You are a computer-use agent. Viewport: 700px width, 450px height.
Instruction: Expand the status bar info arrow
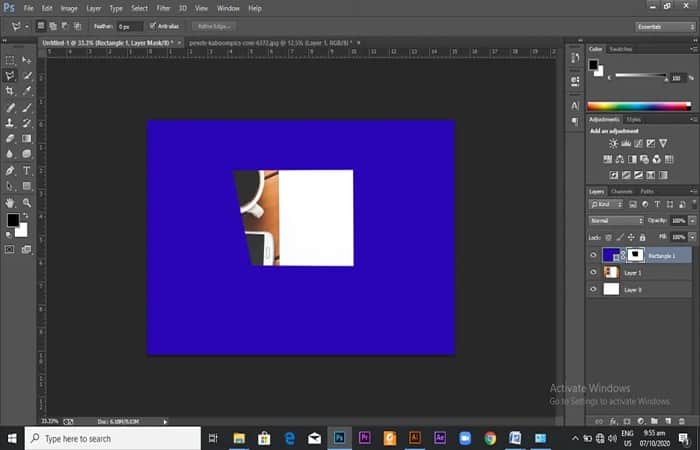click(x=165, y=421)
